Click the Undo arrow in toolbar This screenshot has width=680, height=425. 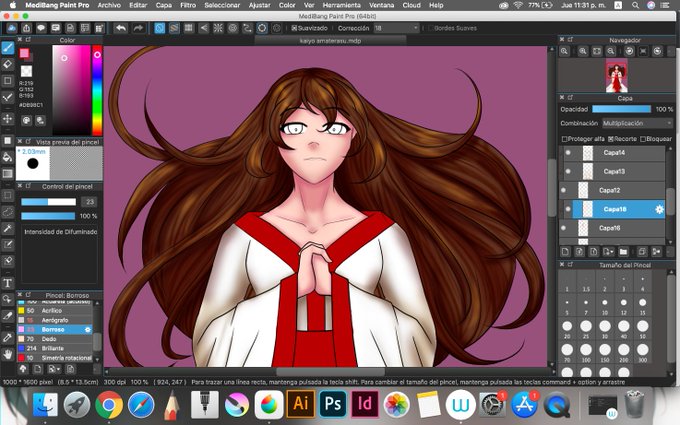coord(121,28)
